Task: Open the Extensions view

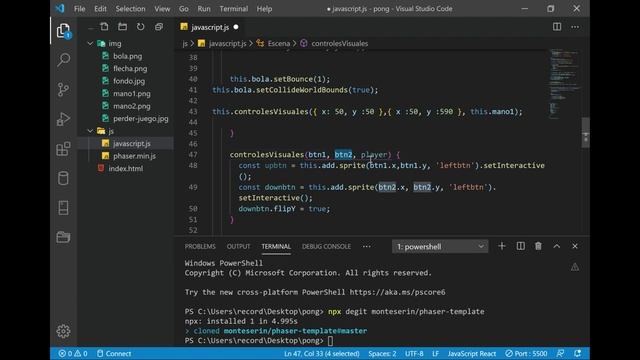Action: point(63,149)
